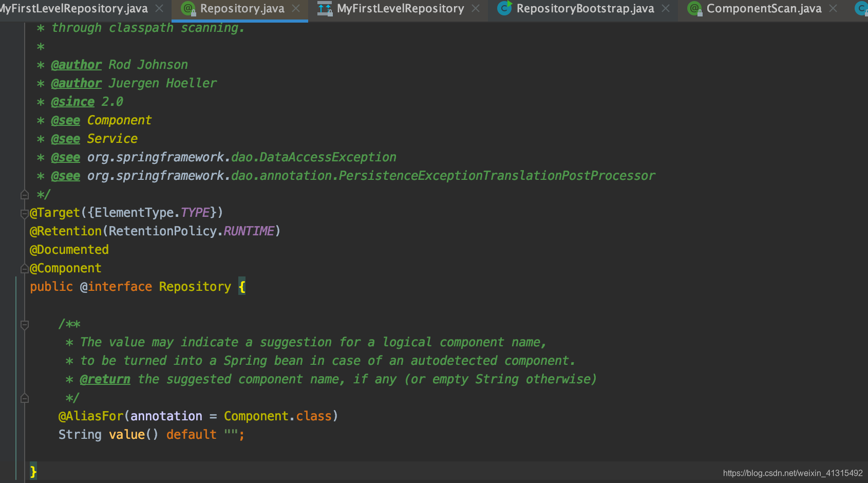Click PersistenceExceptionTranslationPostProcessor reference
Viewport: 868px width, 483px height.
point(497,176)
